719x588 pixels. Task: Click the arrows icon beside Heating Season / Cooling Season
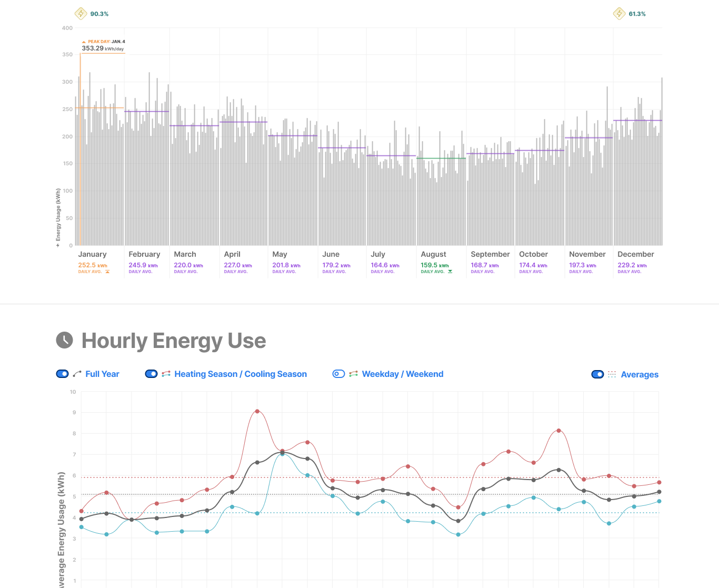(165, 374)
